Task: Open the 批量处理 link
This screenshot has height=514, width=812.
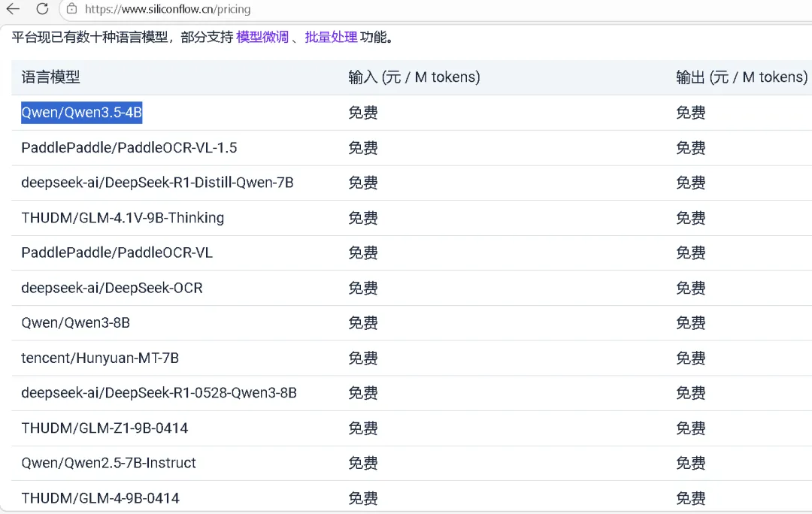Action: coord(331,38)
